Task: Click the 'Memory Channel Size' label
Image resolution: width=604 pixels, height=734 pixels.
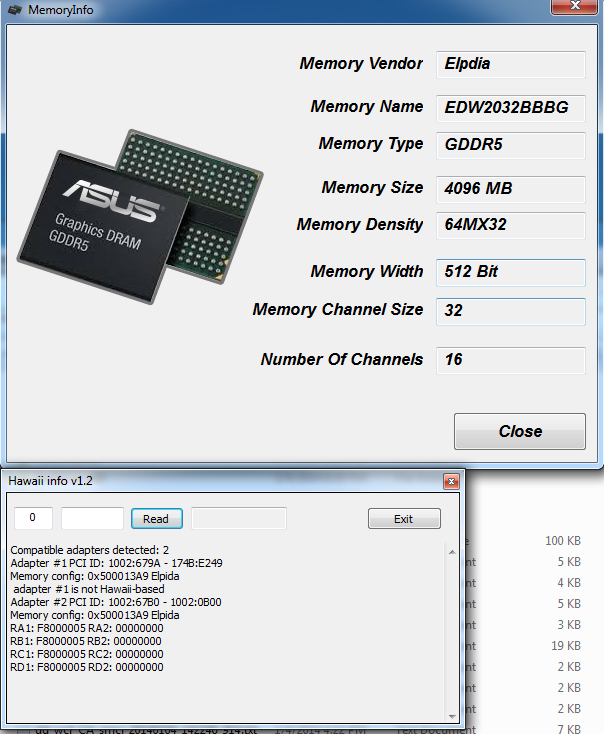Action: [x=338, y=310]
